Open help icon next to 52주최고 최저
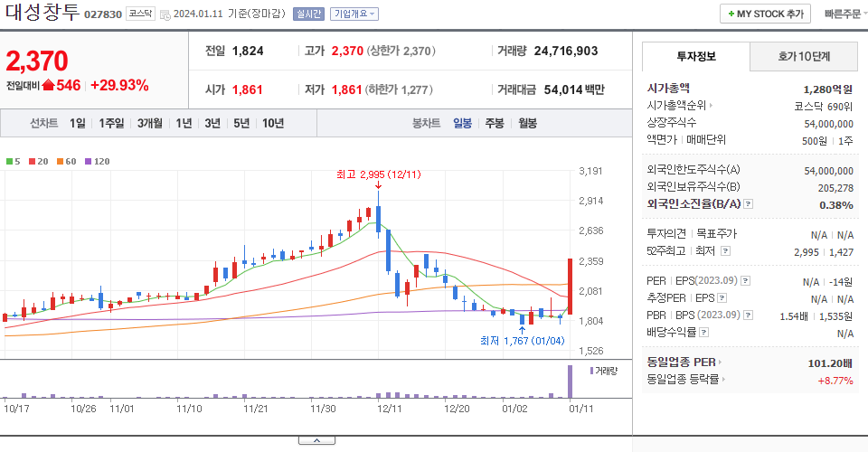The image size is (868, 452). [x=725, y=251]
